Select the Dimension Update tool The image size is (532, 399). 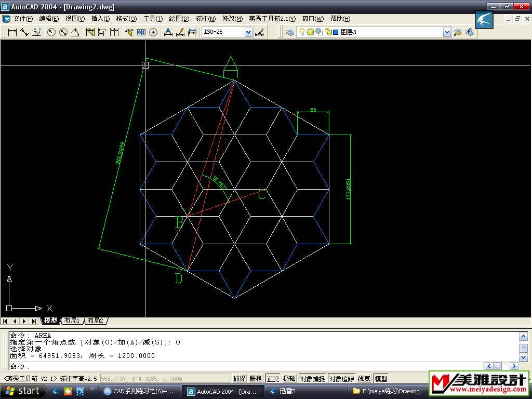[192, 32]
